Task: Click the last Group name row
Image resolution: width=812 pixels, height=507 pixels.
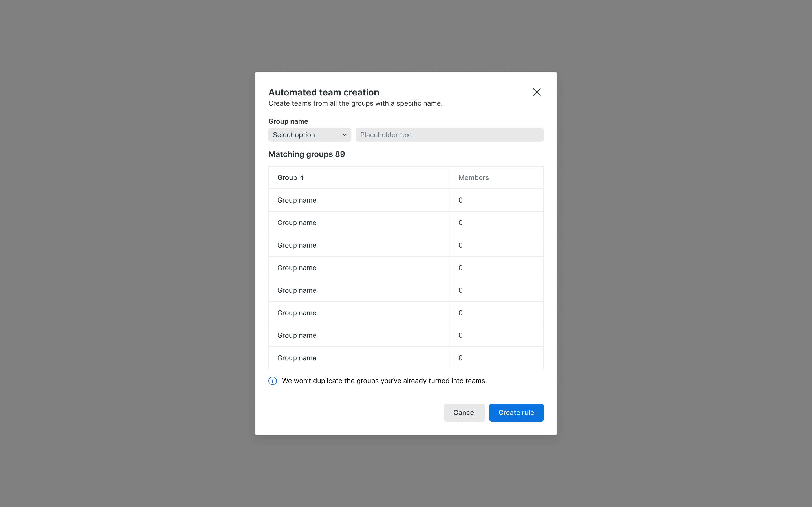Action: pos(297,358)
